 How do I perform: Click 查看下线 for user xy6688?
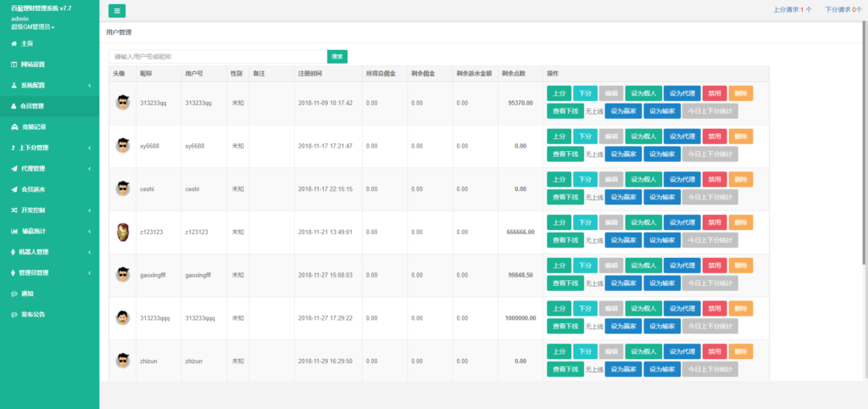pos(565,154)
